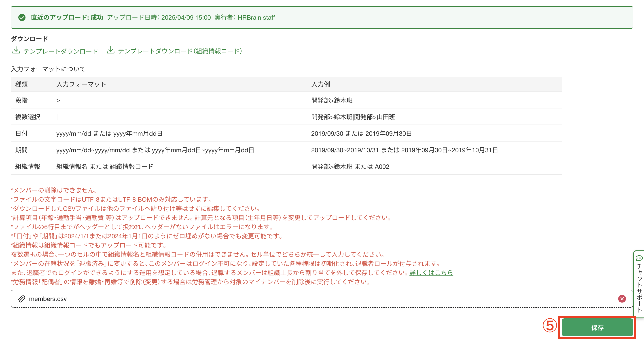
Task: Click the 入力例 column header
Action: tap(320, 84)
